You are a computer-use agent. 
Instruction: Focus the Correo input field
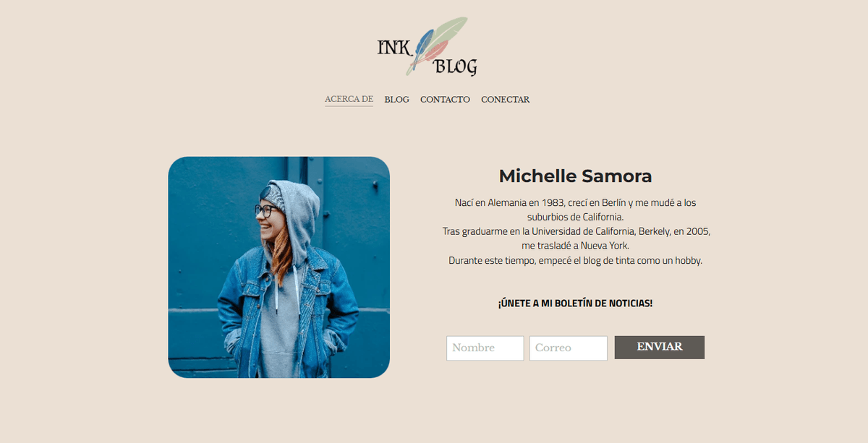[x=568, y=348]
